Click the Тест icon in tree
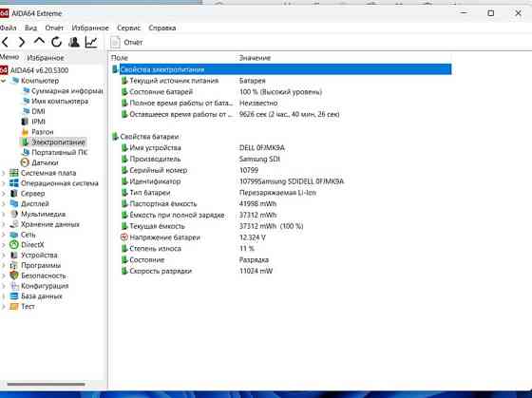Viewport: 532px width, 398px height. (x=14, y=307)
